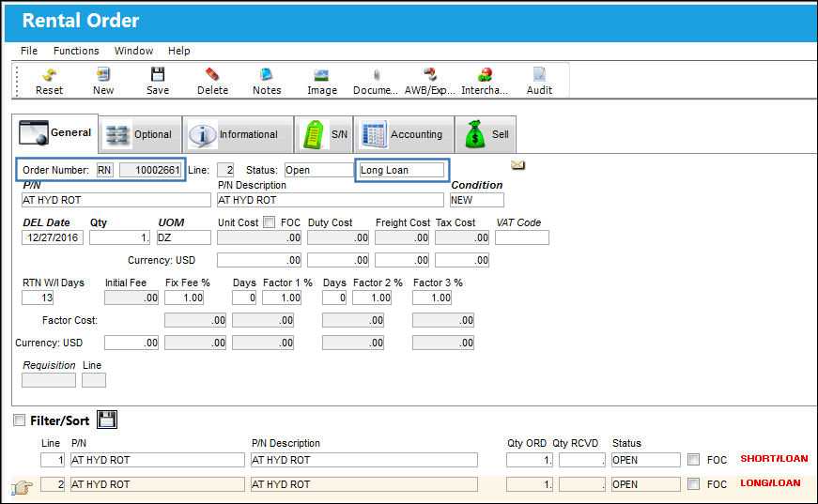Toggle the Unit Cost FOC checkbox

click(270, 222)
